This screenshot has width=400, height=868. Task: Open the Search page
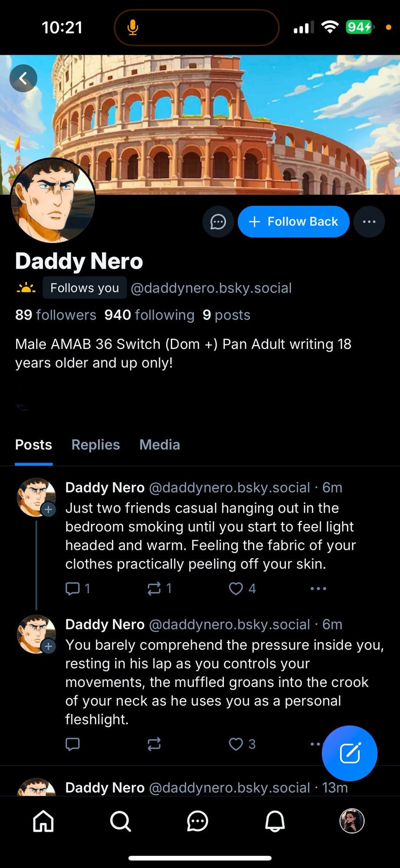point(120,821)
